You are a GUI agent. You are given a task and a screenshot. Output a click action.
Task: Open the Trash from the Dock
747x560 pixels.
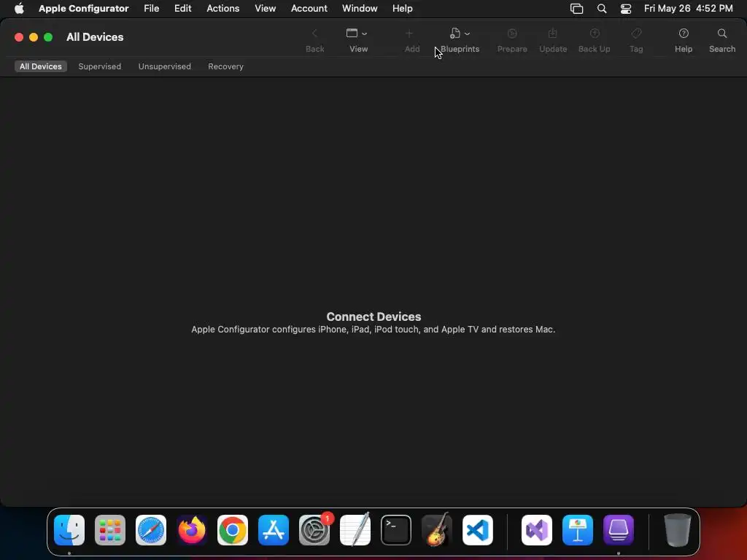click(x=678, y=530)
